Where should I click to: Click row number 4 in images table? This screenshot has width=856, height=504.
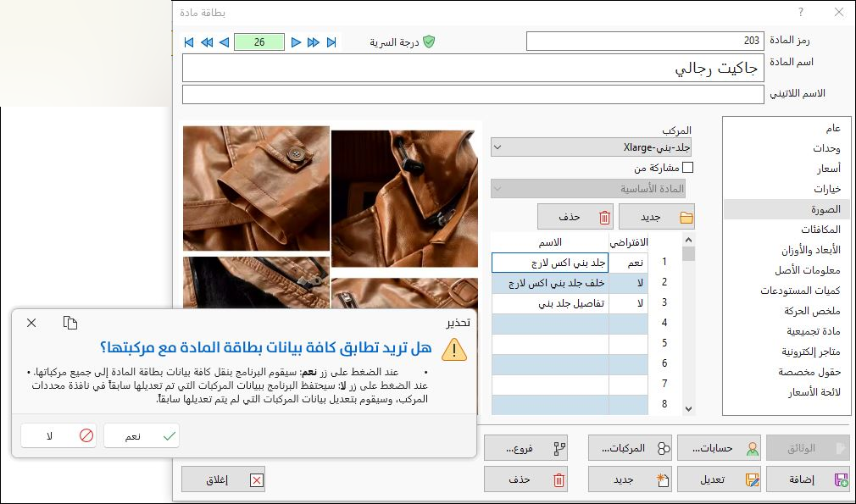click(664, 323)
